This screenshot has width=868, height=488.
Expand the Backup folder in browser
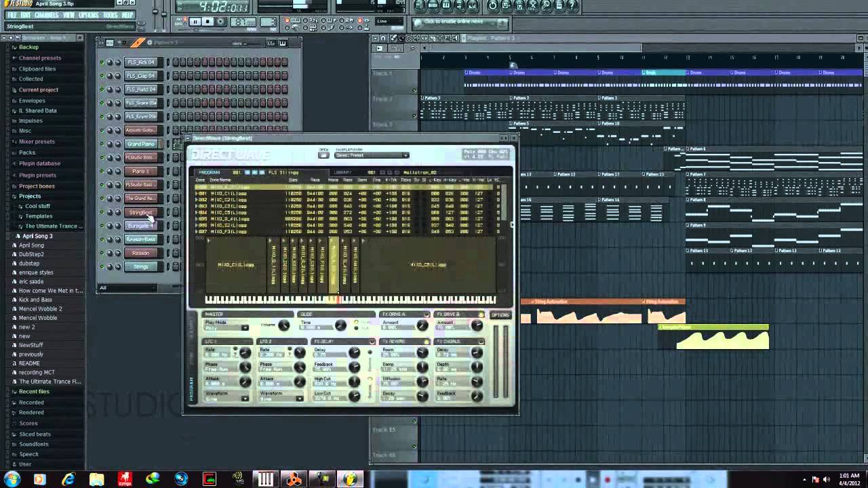(x=28, y=47)
